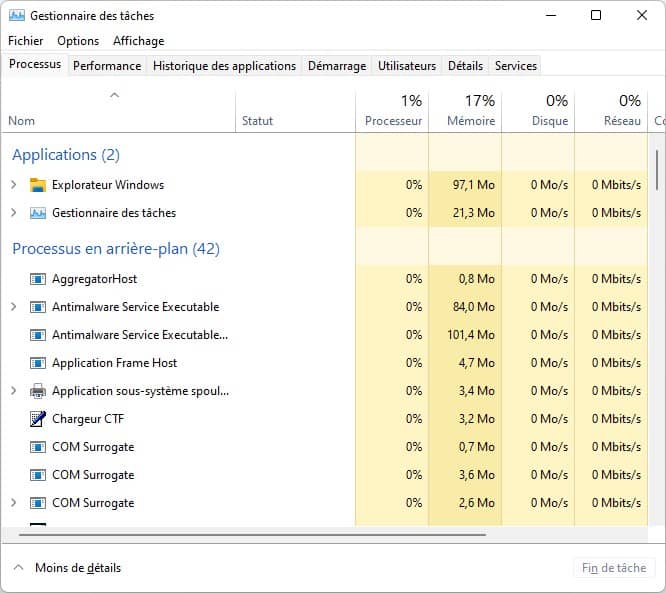Click the sort arrow above Nom column
Screen dimensions: 666x593
114,95
